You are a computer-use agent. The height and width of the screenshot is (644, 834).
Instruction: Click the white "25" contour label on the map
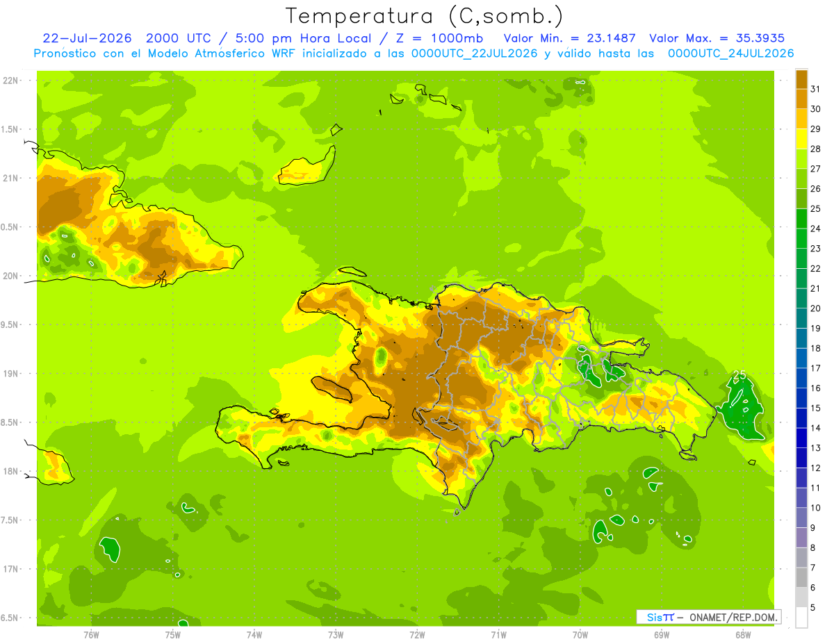739,375
